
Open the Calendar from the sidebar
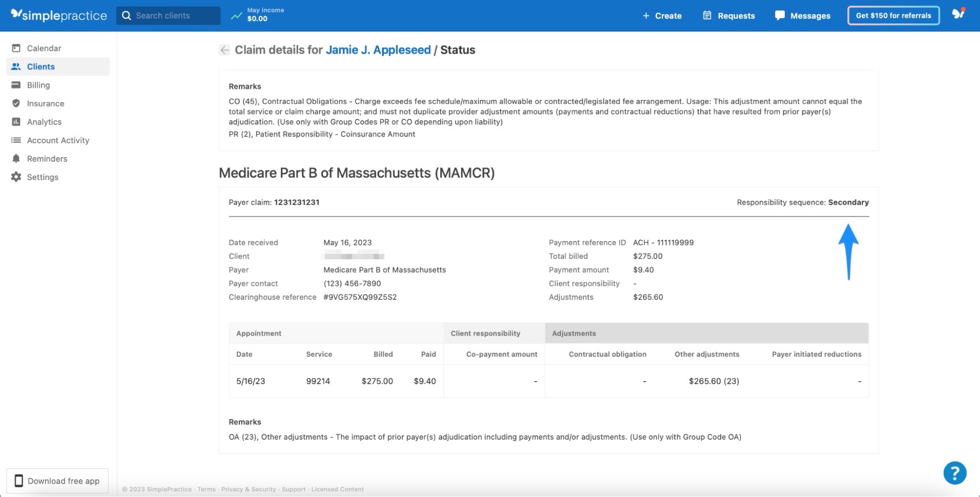pyautogui.click(x=44, y=48)
